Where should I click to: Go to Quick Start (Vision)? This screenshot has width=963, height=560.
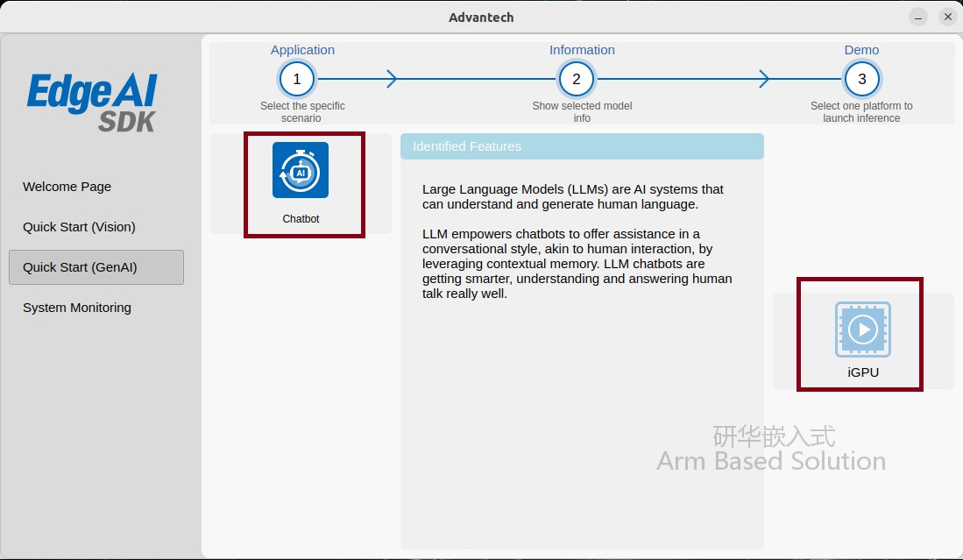point(79,227)
